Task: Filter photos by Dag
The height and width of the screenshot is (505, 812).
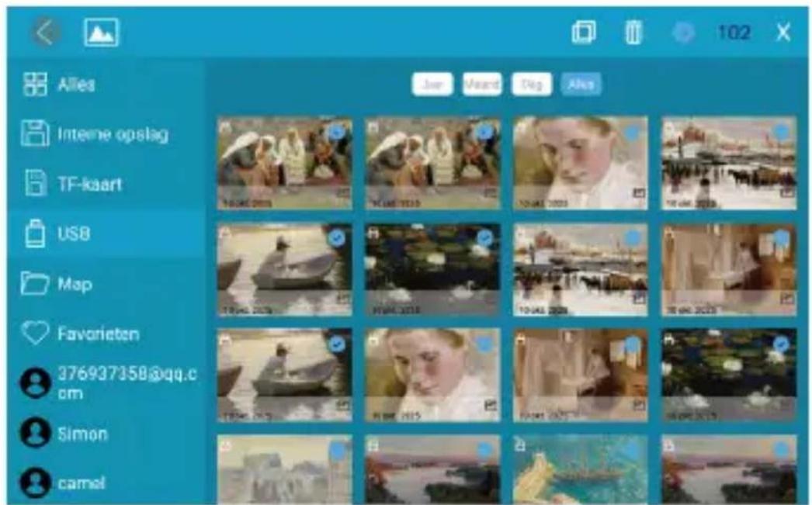Action: 531,85
